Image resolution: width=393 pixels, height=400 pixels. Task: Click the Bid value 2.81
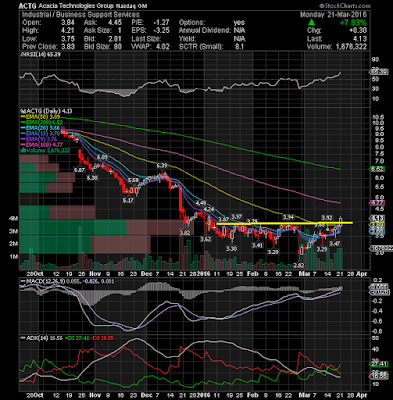coord(115,39)
